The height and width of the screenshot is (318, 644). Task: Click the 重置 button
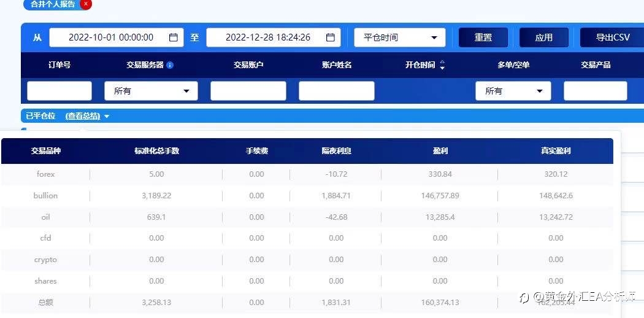[x=483, y=37]
